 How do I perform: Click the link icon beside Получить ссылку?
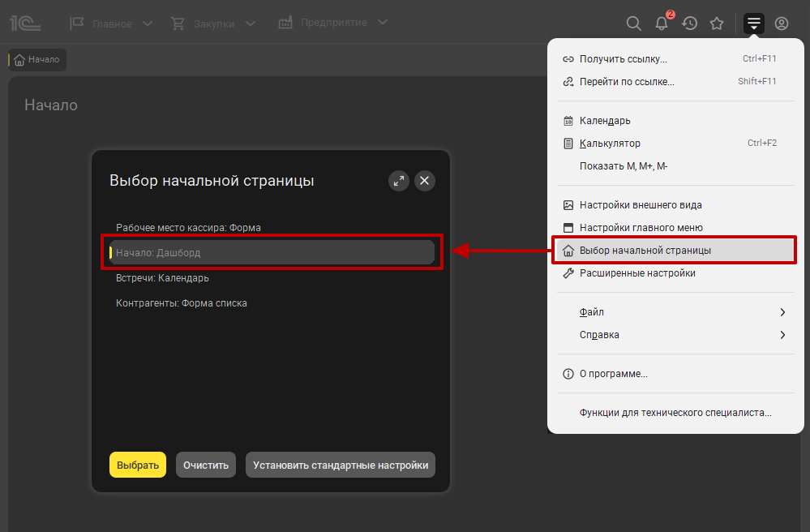pyautogui.click(x=568, y=59)
